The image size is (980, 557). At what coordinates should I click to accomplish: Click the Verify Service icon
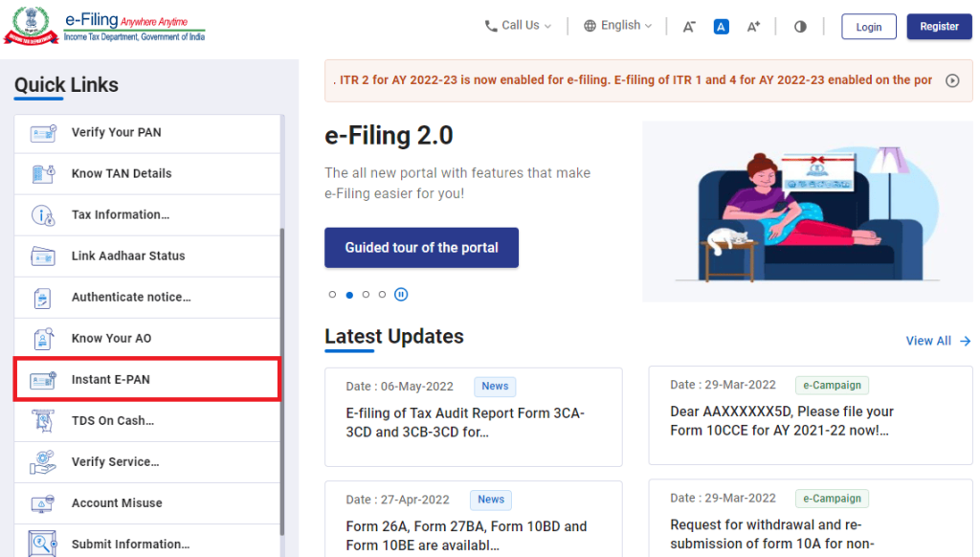tap(43, 462)
